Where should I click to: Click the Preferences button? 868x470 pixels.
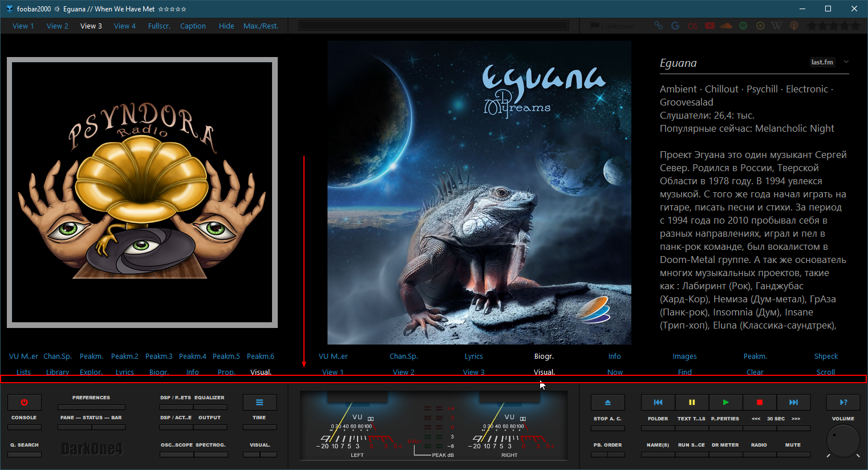click(91, 407)
